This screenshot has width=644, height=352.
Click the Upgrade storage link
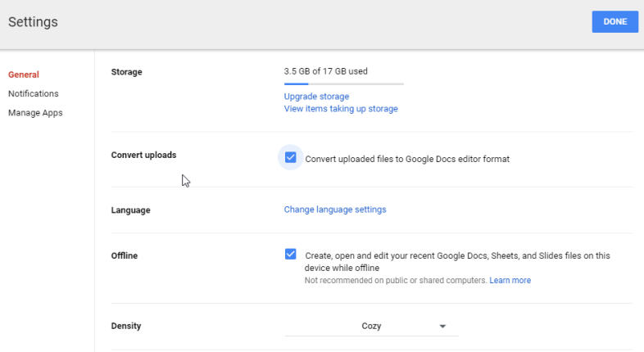tap(316, 97)
